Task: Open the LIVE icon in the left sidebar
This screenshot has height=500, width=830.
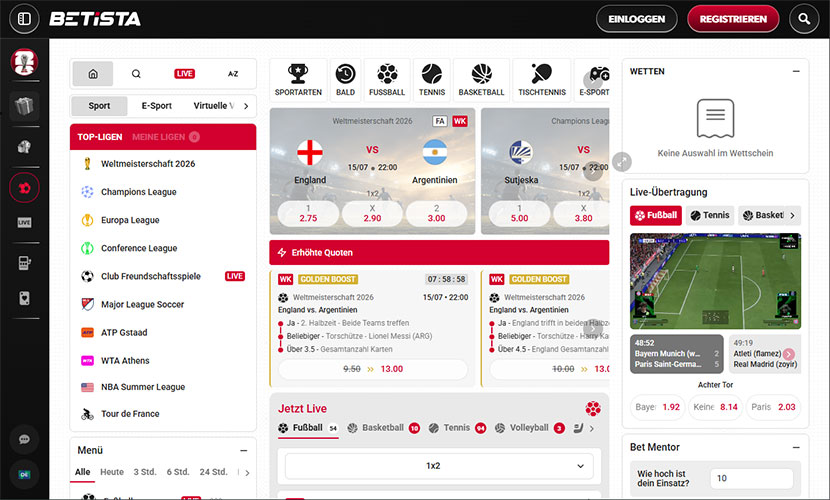Action: 24,223
